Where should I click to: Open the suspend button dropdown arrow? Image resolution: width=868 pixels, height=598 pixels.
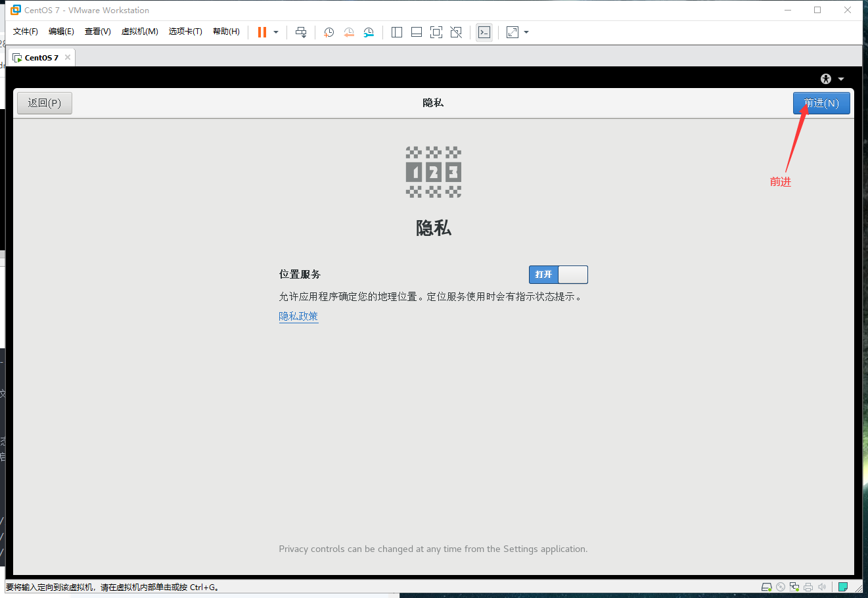[275, 32]
